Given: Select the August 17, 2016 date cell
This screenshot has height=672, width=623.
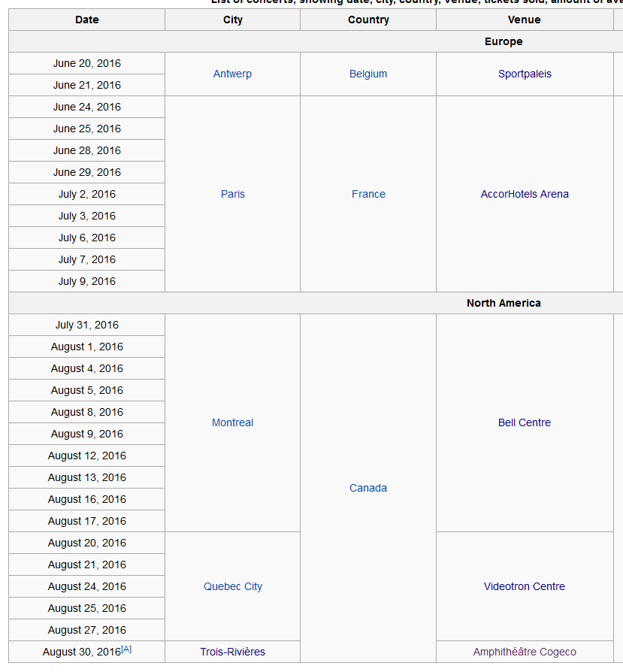Looking at the screenshot, I should pyautogui.click(x=87, y=521).
